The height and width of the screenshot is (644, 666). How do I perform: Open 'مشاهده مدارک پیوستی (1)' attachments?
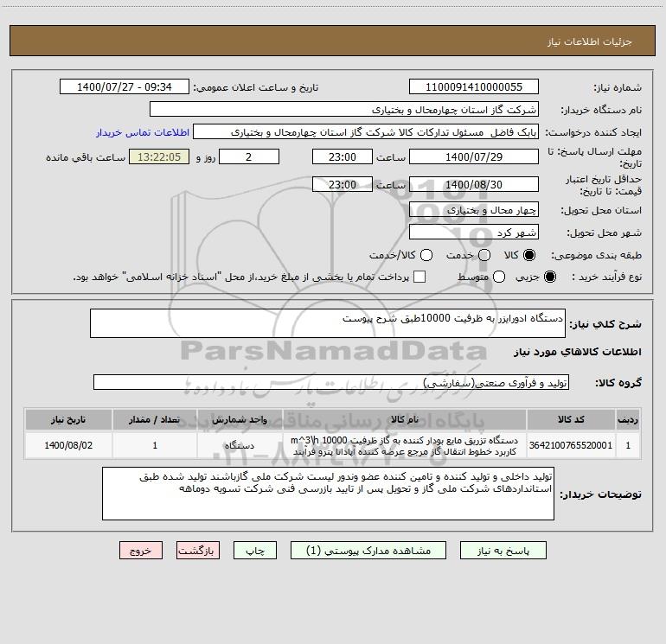368,550
